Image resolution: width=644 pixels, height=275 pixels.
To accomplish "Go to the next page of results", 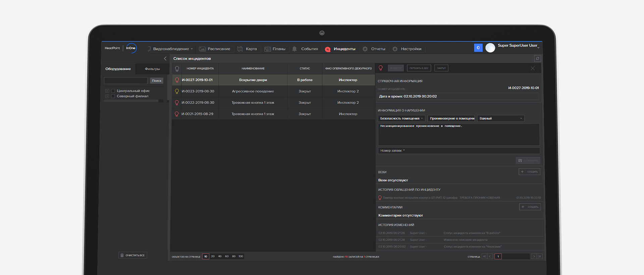I will [534, 257].
